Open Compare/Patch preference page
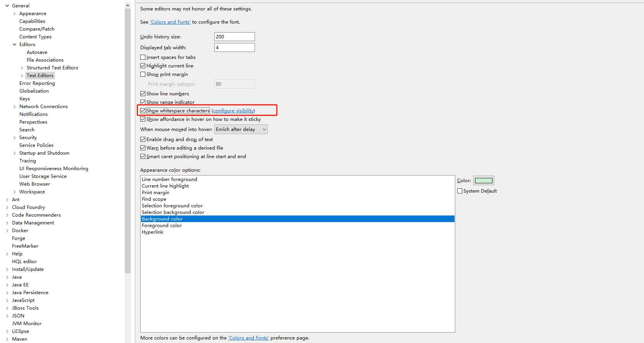This screenshot has width=644, height=343. 37,29
